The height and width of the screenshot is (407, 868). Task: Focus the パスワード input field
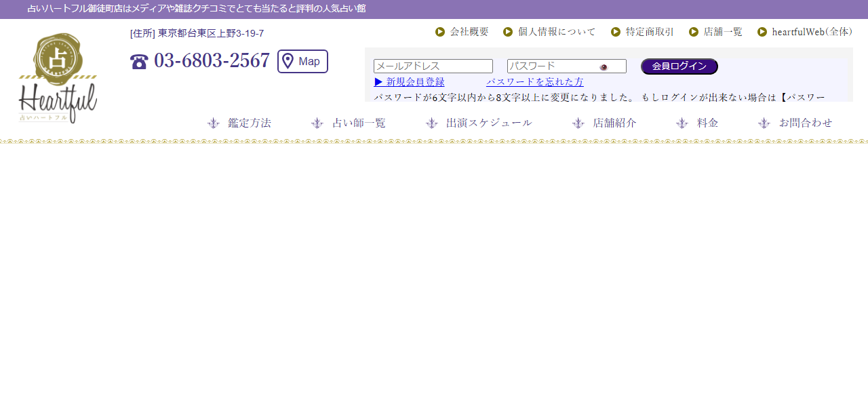[x=567, y=66]
